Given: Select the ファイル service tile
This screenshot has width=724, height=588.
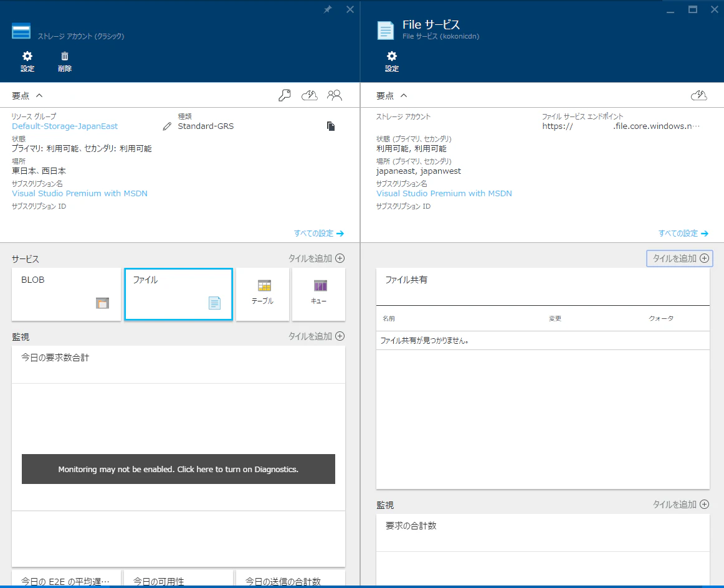Looking at the screenshot, I should point(178,294).
